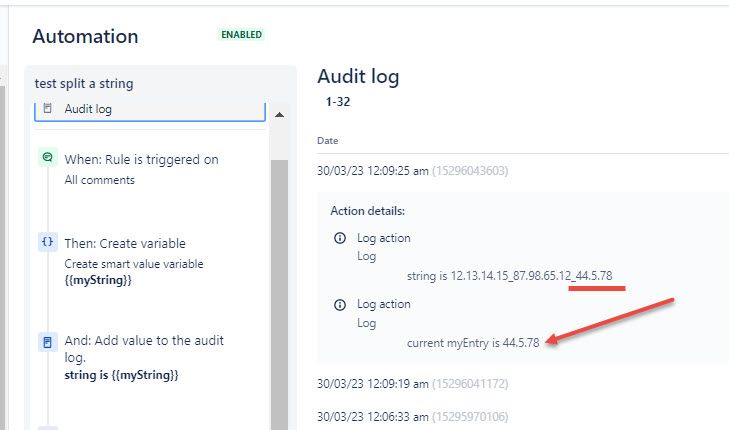Image resolution: width=729 pixels, height=430 pixels.
Task: Click the 'current myEntry is 44.5.78' log text
Action: pyautogui.click(x=473, y=343)
